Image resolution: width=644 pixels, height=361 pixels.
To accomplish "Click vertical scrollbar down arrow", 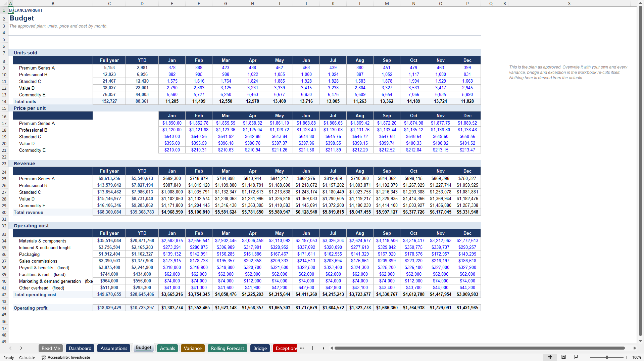I will (x=640, y=341).
